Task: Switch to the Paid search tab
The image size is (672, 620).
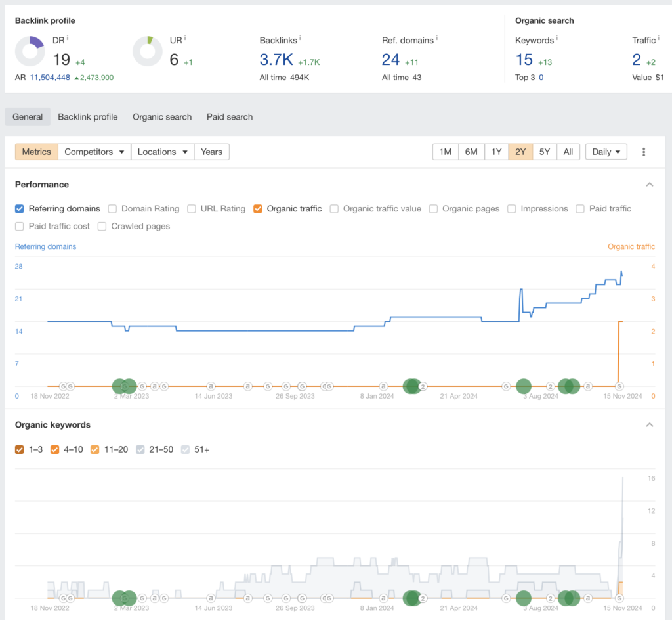Action: click(230, 117)
